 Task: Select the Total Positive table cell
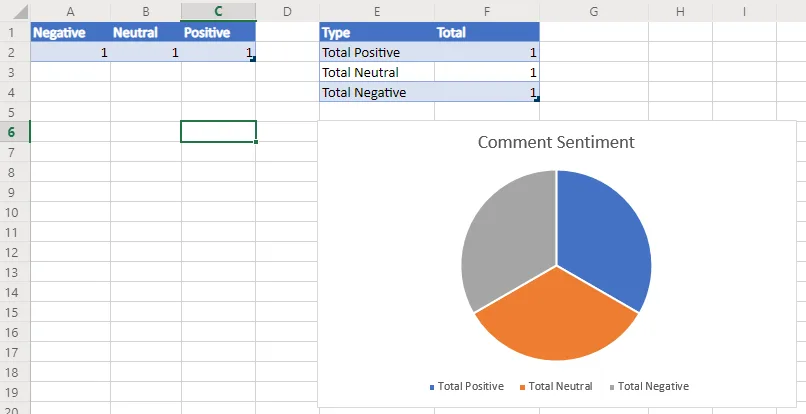tap(377, 52)
